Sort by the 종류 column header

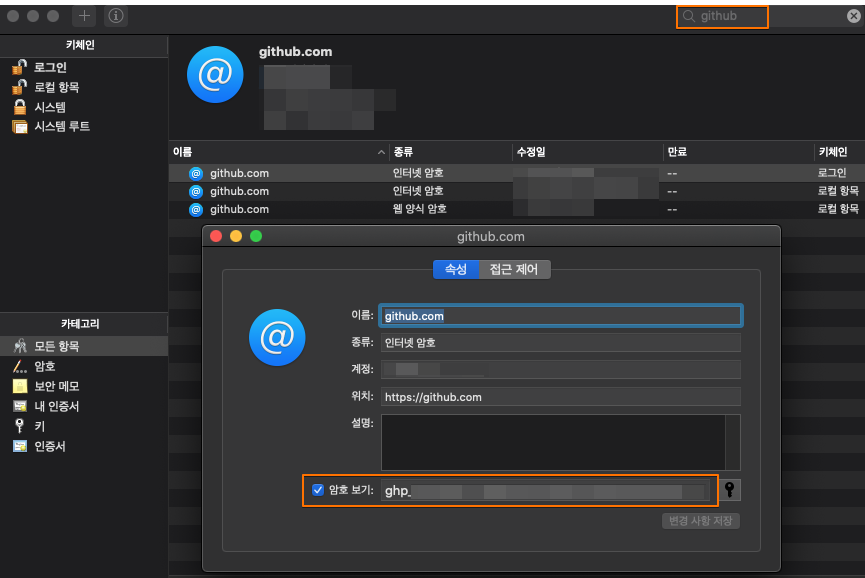click(450, 152)
